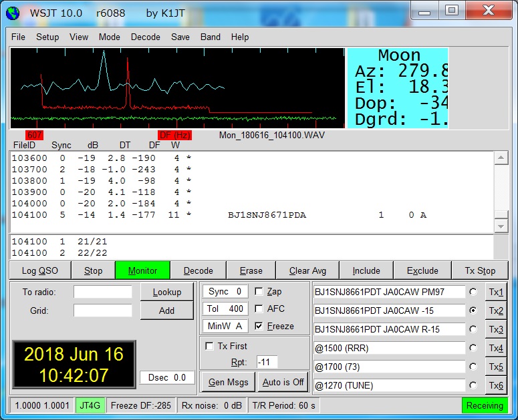
Task: Open the File menu
Action: click(18, 37)
